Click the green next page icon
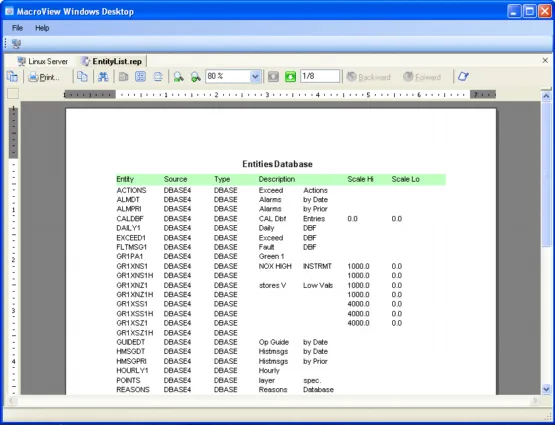This screenshot has width=555, height=425. 290,76
